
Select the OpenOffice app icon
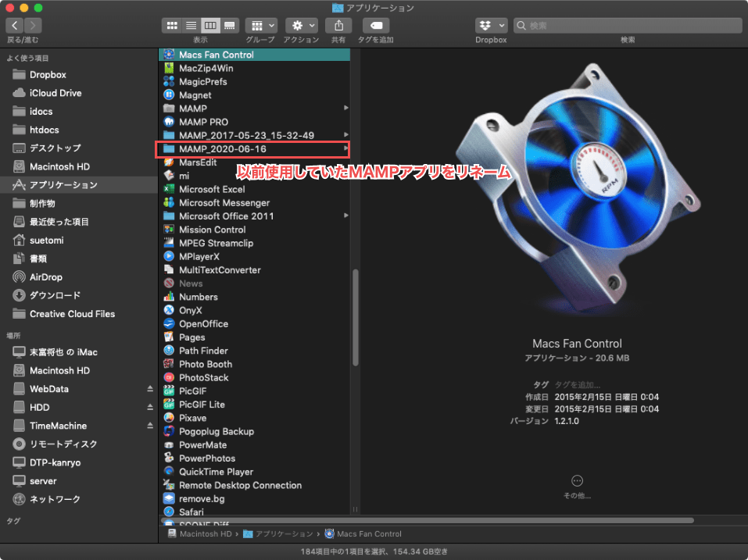tap(169, 323)
